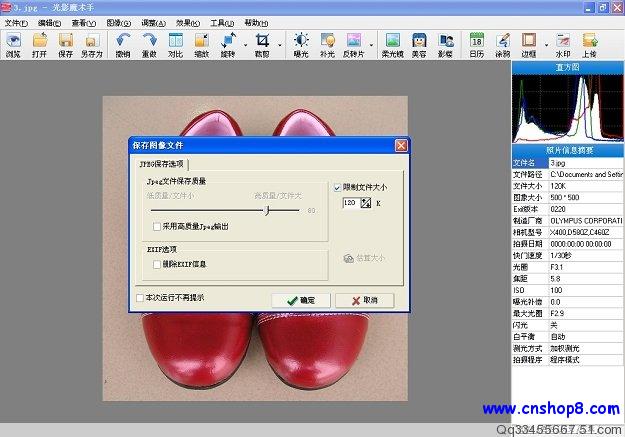Screen dimensions: 625x437
Task: Expand the dropdown arrow beside 反转片 tool
Action: tap(371, 45)
